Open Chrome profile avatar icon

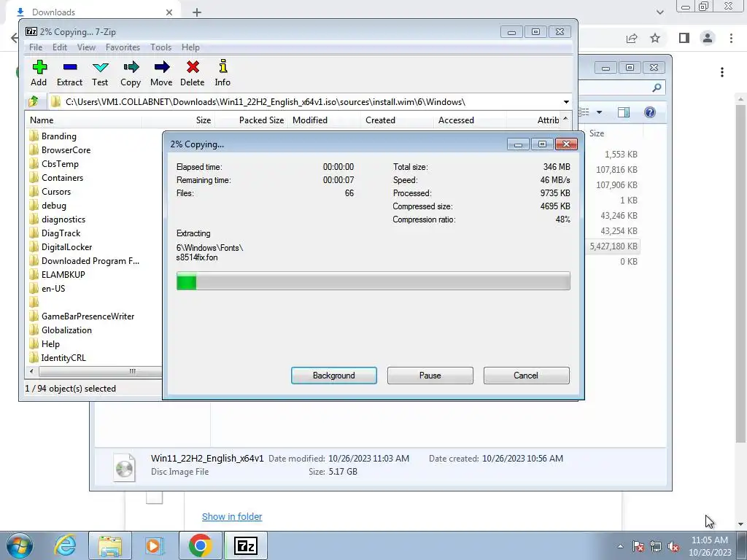tap(708, 38)
